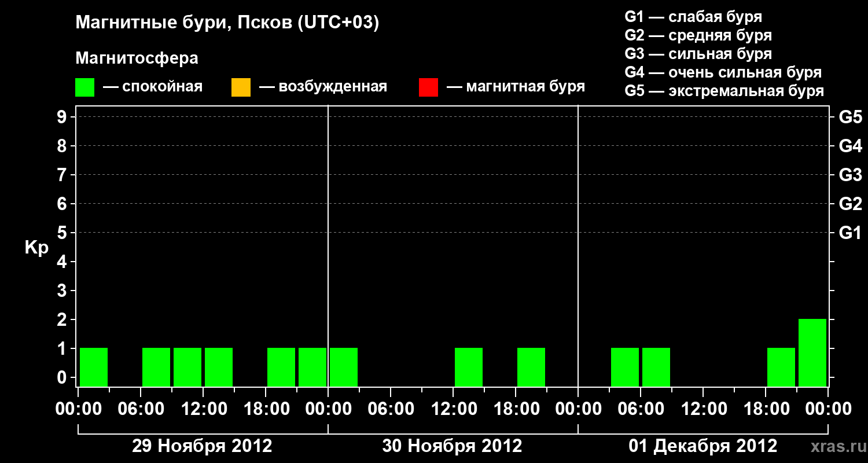Click the '— спокойная' legend label
The image size is (868, 463).
153,87
